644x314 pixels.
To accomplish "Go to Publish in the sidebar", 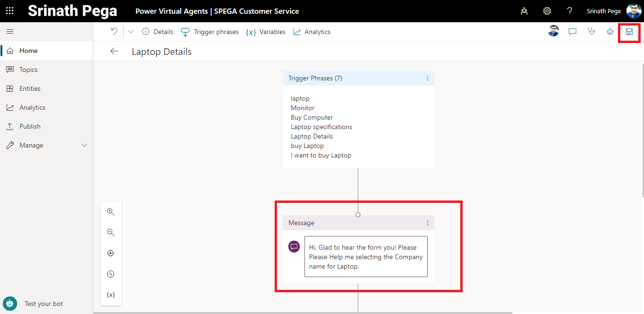I will tap(30, 126).
